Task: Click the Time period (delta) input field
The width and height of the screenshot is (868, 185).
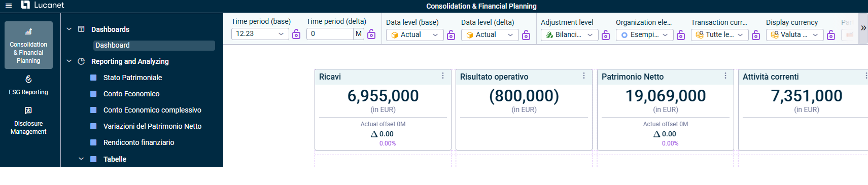Action: pyautogui.click(x=330, y=34)
